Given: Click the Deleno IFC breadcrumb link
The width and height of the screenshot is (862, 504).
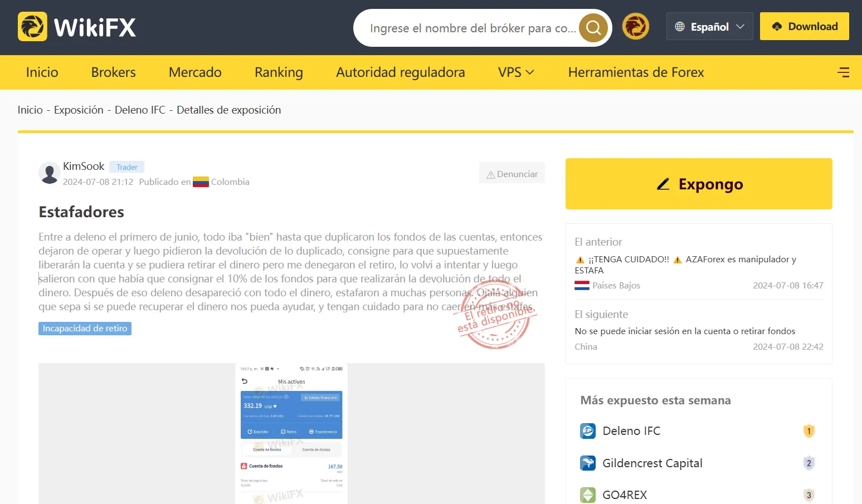Looking at the screenshot, I should tap(140, 110).
